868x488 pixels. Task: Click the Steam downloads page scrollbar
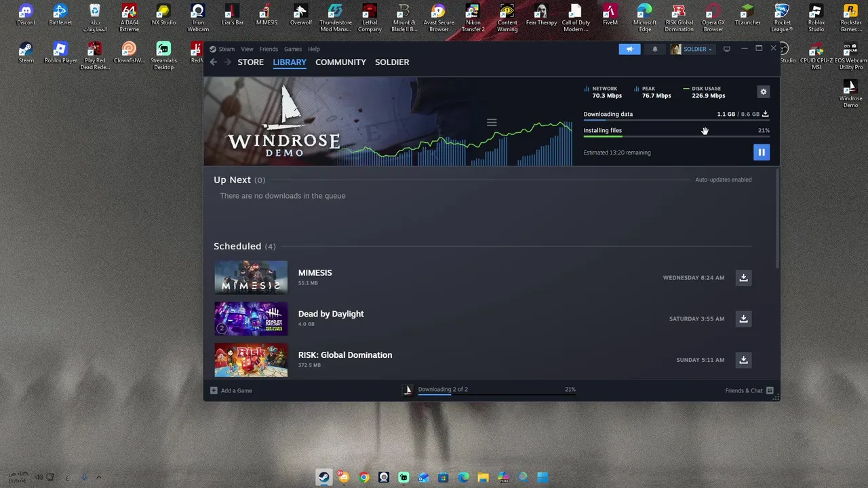point(777,218)
